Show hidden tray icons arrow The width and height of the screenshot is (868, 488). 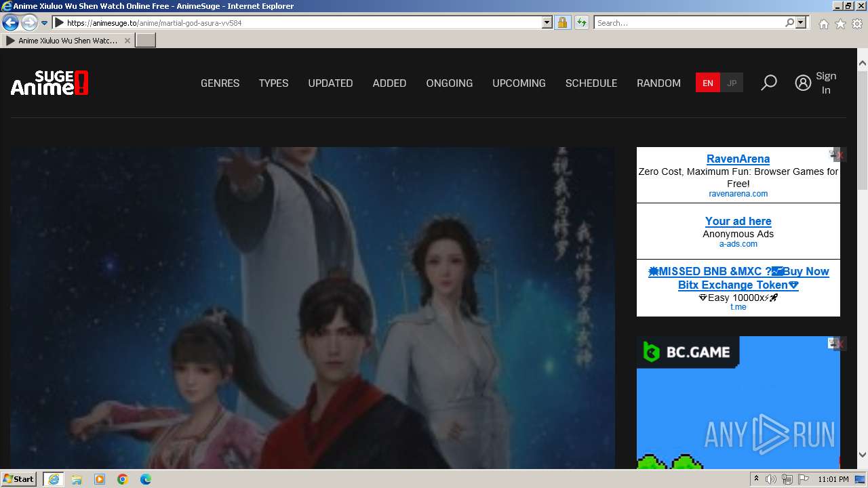tap(756, 479)
